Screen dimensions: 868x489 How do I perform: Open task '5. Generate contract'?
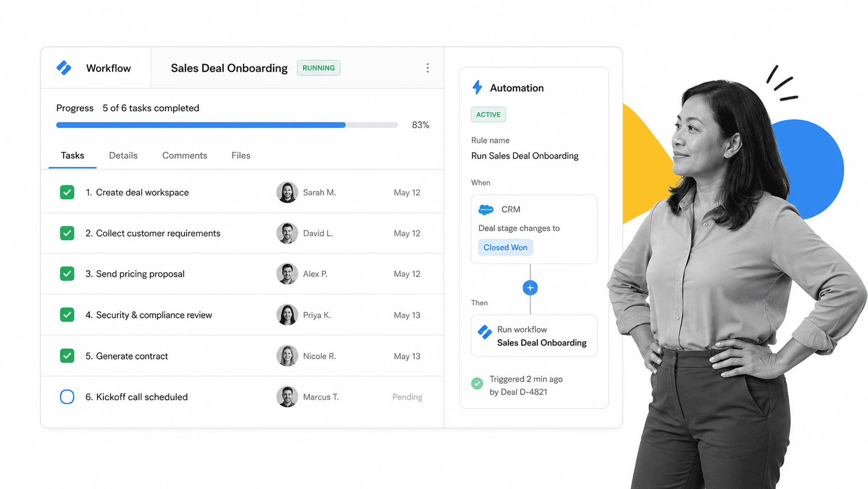(x=127, y=356)
